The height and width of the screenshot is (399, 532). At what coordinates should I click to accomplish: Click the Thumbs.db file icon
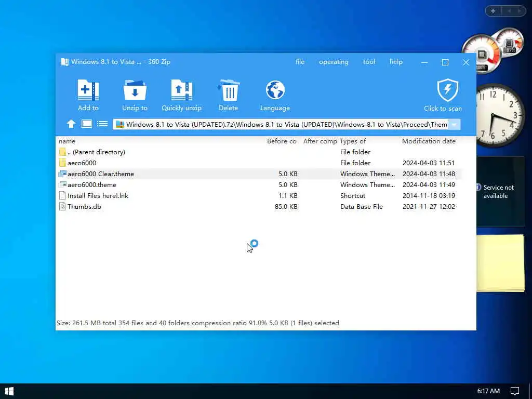(x=62, y=206)
